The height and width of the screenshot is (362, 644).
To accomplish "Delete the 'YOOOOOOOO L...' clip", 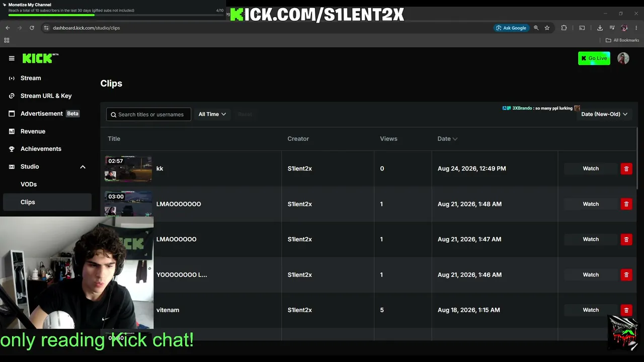I will point(626,275).
